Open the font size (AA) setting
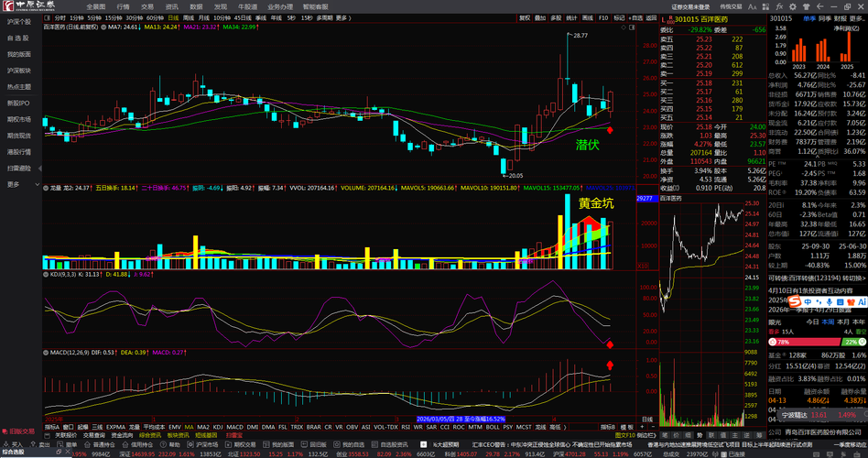868x458 pixels. click(753, 7)
